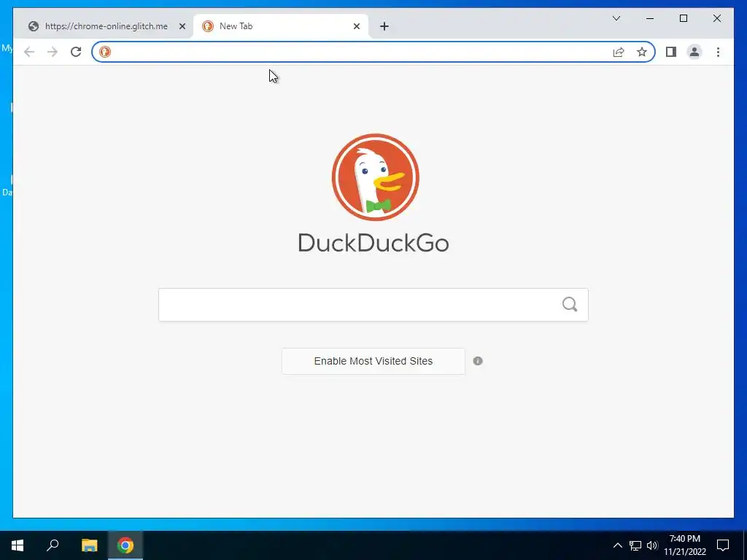747x560 pixels.
Task: Open the network status tray icon
Action: pyautogui.click(x=635, y=545)
